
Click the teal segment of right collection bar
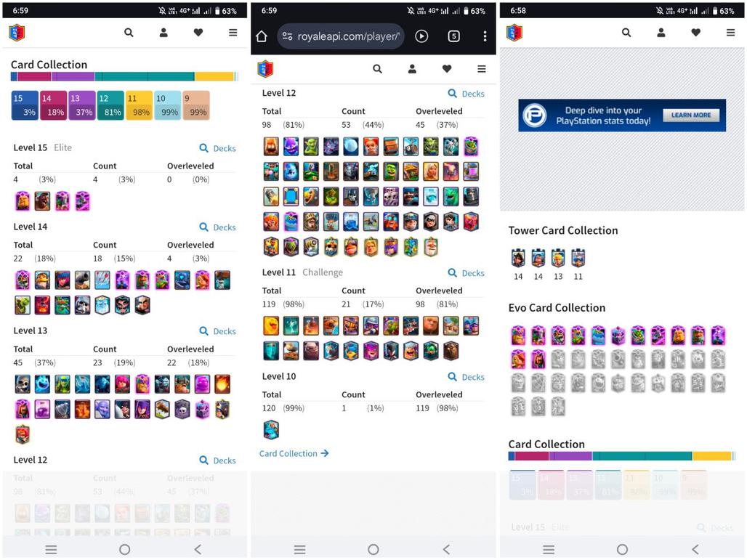tap(642, 456)
